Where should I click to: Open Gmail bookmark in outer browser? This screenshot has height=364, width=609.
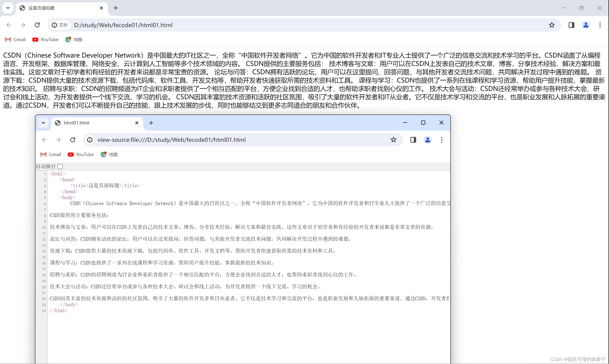(15, 39)
